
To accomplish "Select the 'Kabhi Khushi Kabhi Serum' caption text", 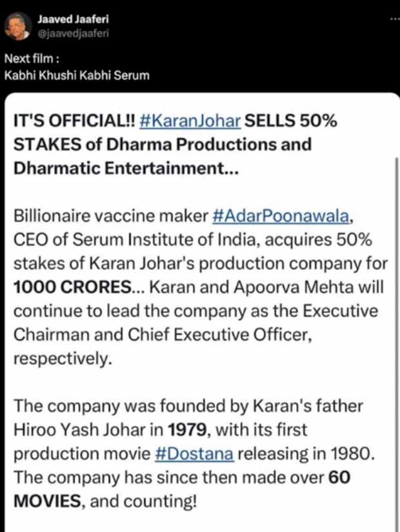I will coord(77,75).
